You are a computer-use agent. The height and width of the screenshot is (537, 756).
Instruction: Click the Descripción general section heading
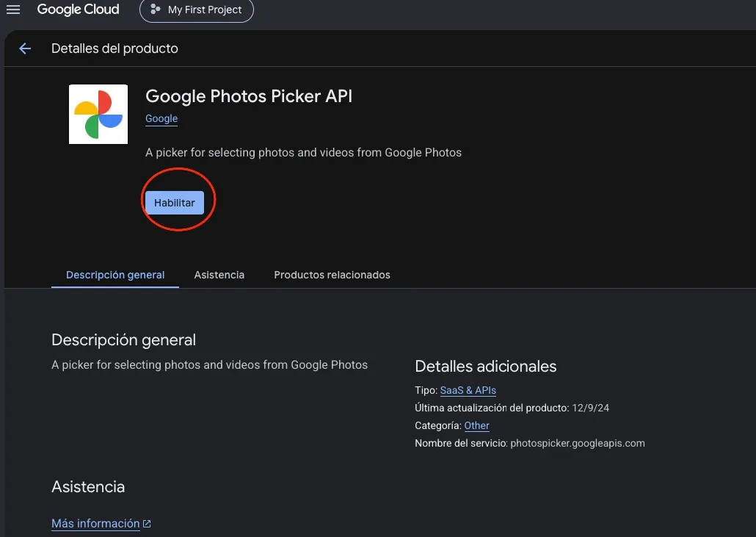pyautogui.click(x=123, y=340)
